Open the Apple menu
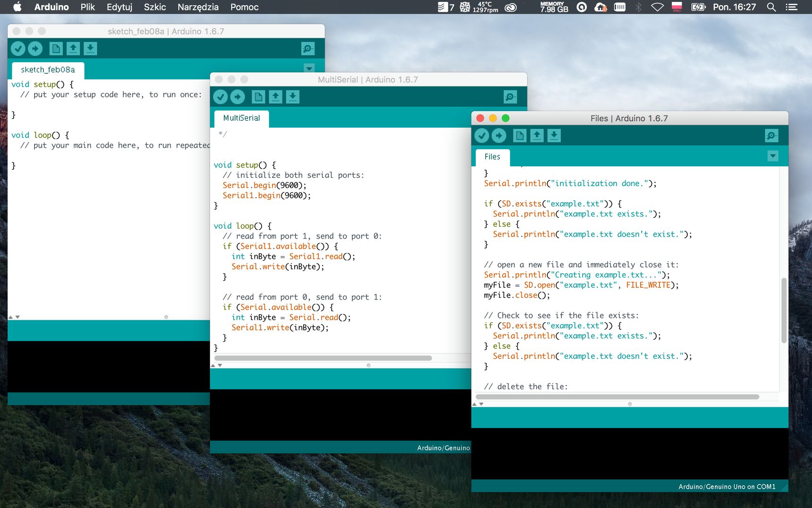The width and height of the screenshot is (812, 508). click(x=17, y=7)
